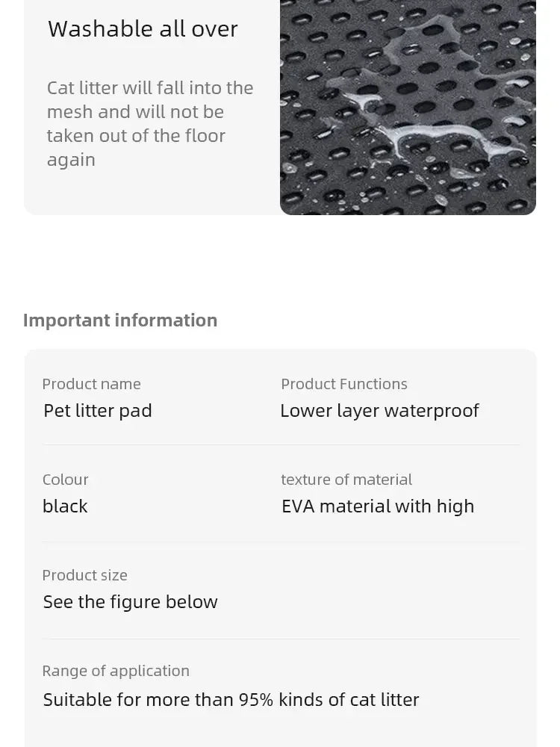560x747 pixels.
Task: Click the "Suitable for more than 95%" sentence
Action: pyautogui.click(x=231, y=700)
